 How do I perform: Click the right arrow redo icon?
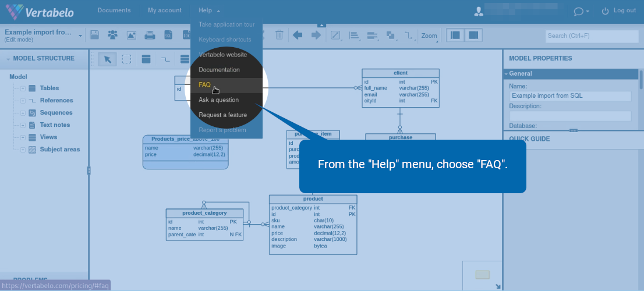(316, 36)
